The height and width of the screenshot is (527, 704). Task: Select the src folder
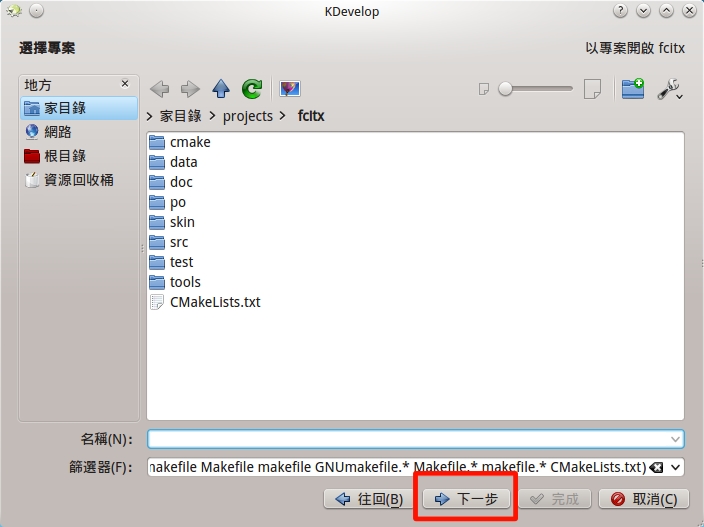coord(169,242)
